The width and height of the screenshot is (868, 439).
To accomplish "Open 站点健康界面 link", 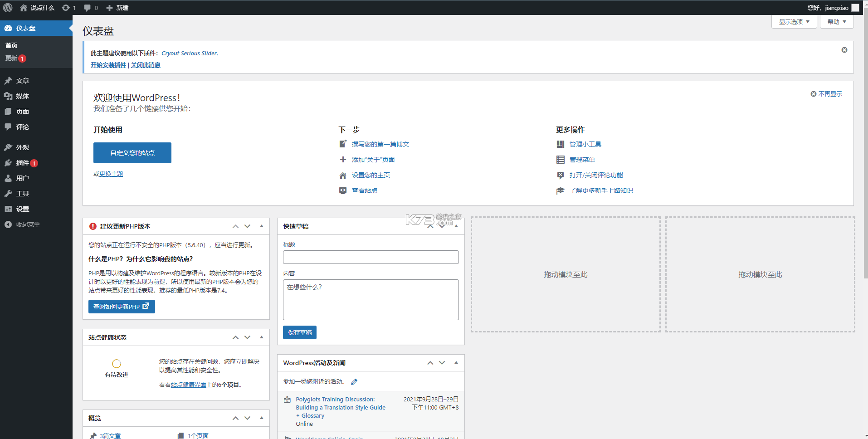I will click(x=189, y=385).
